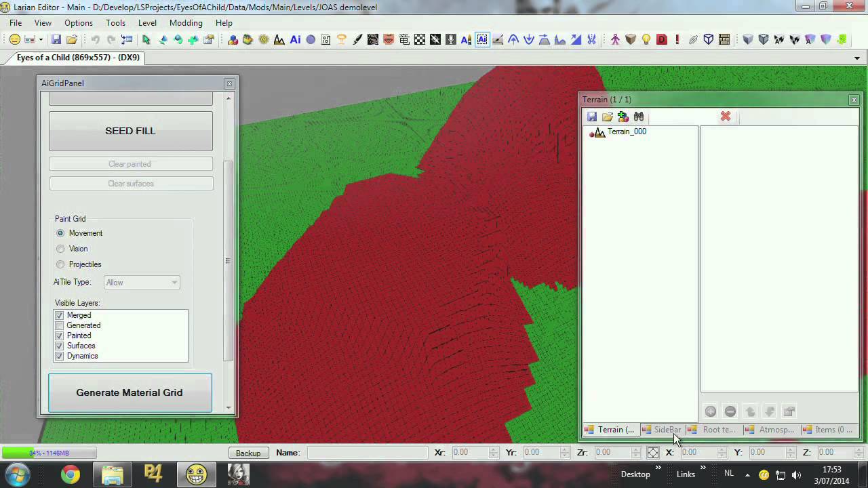Select the Projectiles paint grid radio button
The width and height of the screenshot is (868, 488).
(60, 264)
